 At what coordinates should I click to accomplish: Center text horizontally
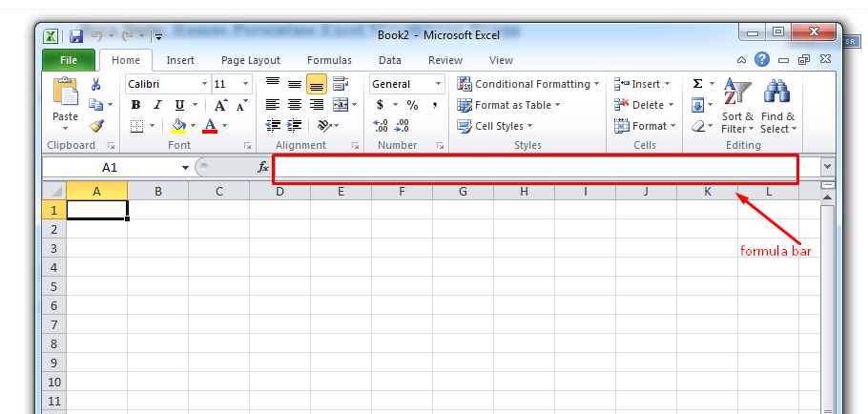[x=295, y=105]
